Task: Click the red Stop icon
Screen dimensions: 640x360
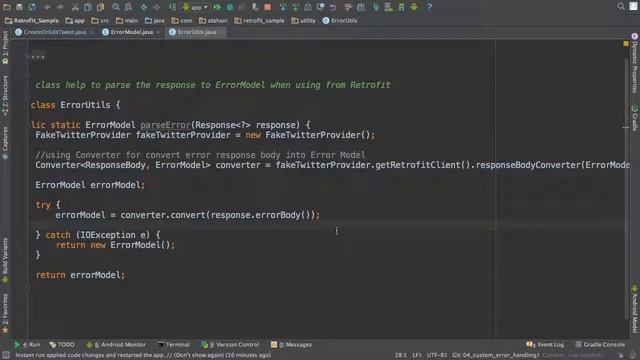Action: click(x=267, y=7)
